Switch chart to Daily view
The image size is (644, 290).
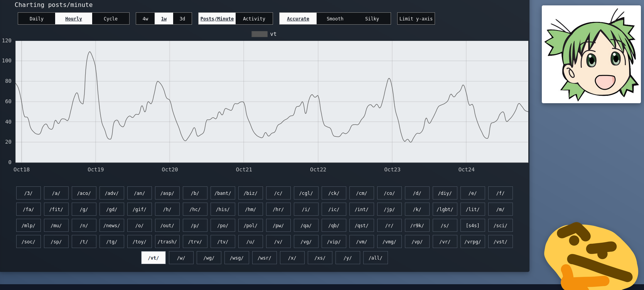pos(37,18)
